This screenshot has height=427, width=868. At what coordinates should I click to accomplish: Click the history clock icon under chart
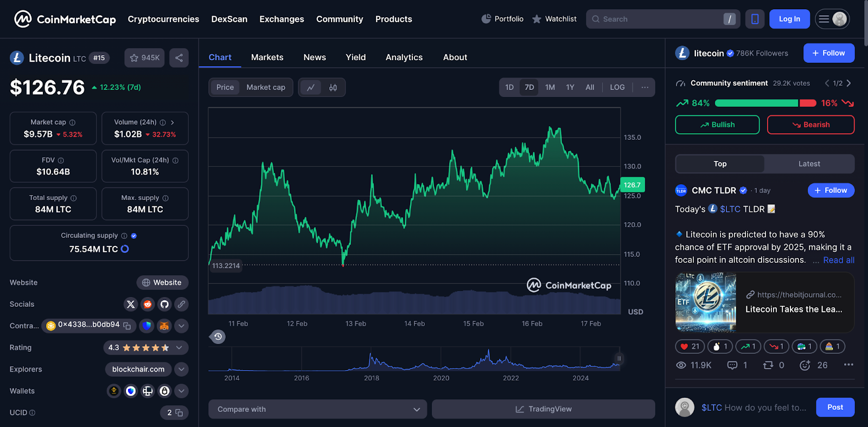pyautogui.click(x=218, y=337)
